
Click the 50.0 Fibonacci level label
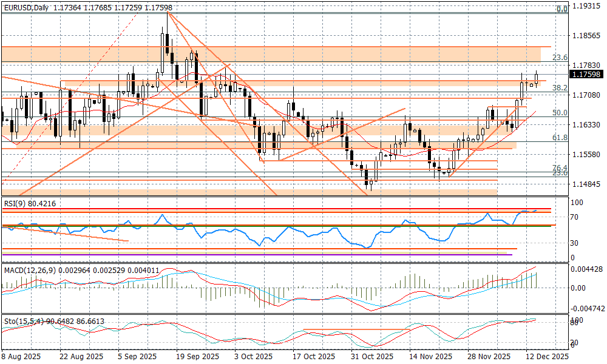point(559,113)
